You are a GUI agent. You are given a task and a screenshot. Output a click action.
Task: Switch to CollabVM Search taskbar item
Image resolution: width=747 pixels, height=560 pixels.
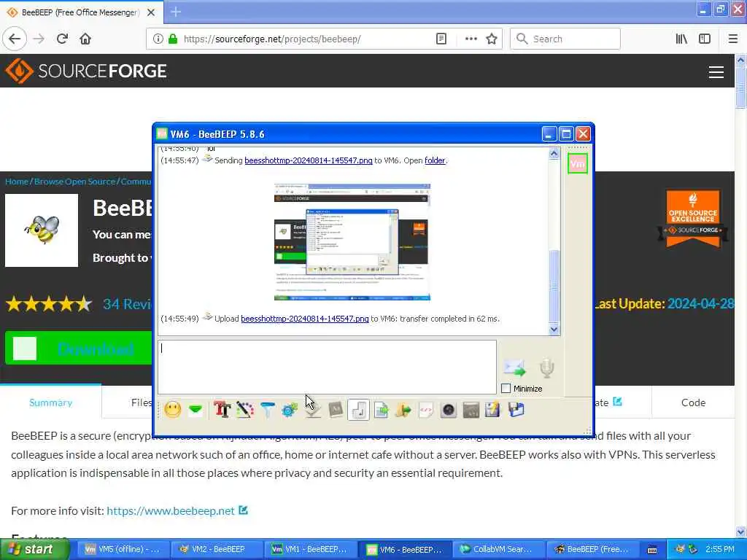coord(498,549)
